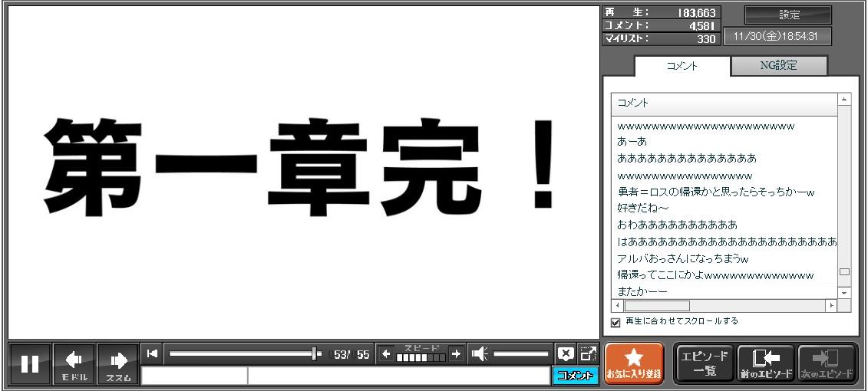The height and width of the screenshot is (391, 868).
Task: Click the モドル rewind arrow button
Action: click(x=74, y=364)
